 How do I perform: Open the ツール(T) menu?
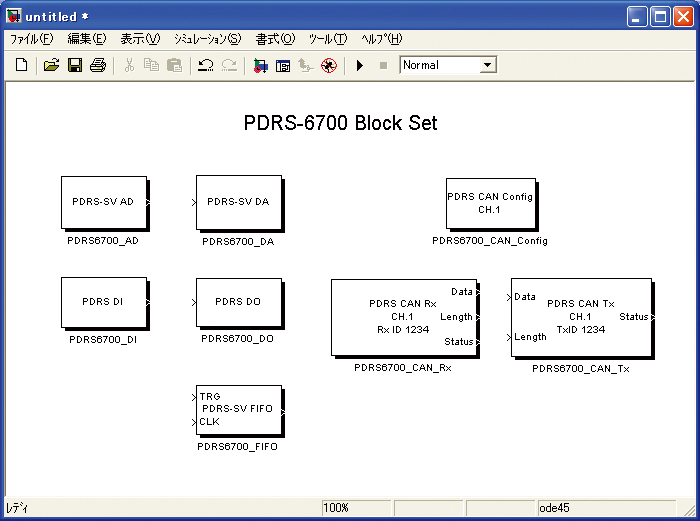pos(328,39)
